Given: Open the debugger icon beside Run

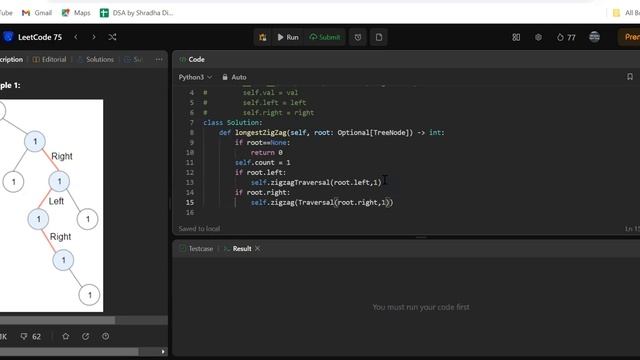Looking at the screenshot, I should (x=262, y=37).
